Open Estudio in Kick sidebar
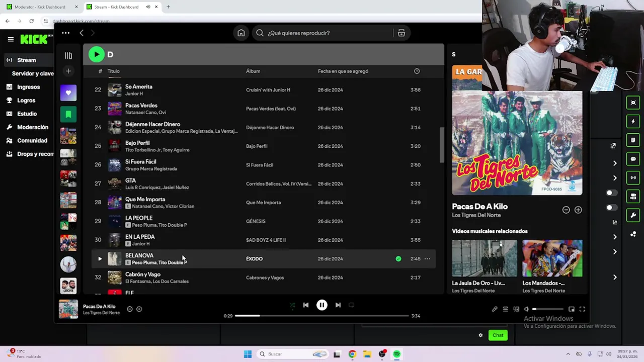The height and width of the screenshot is (362, 644). click(27, 114)
